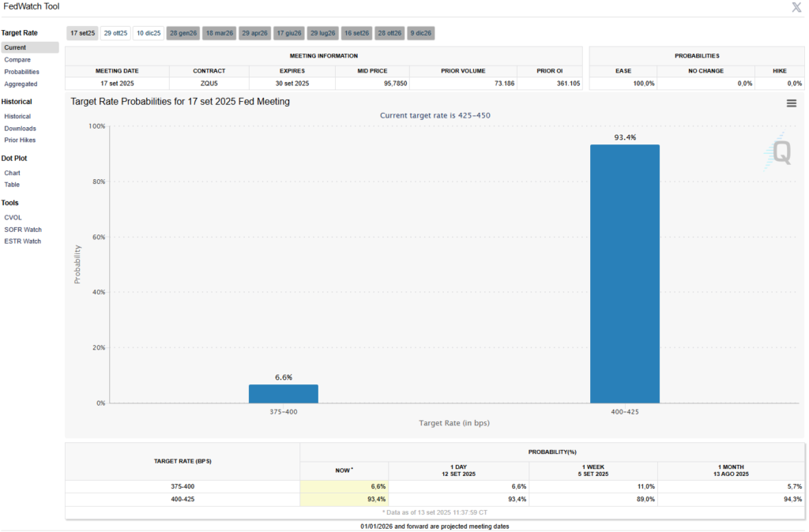Open Compare under Target Rate
Image resolution: width=809 pixels, height=532 pixels.
tap(18, 59)
